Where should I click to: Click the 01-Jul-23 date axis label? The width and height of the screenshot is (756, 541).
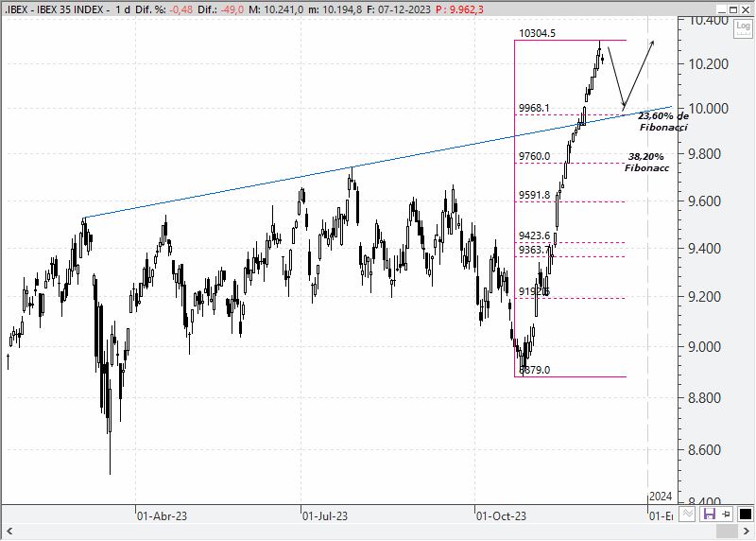325,515
